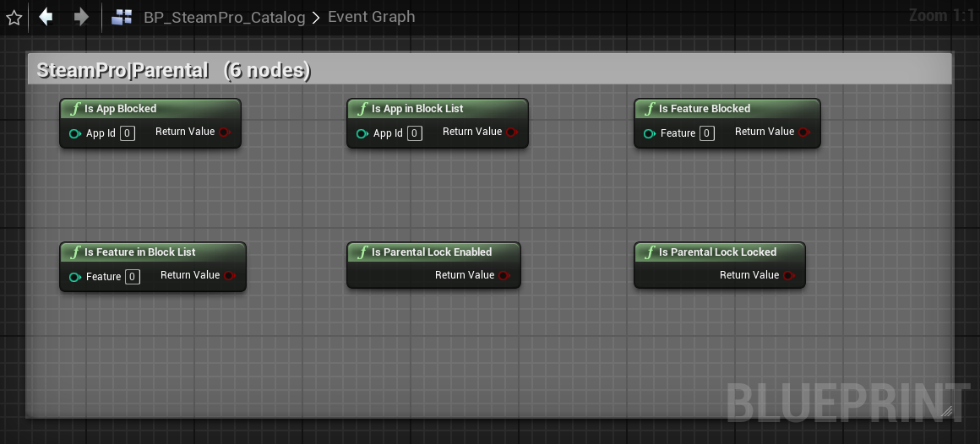Go forward with the right arrow
The width and height of the screenshot is (980, 444).
click(80, 17)
